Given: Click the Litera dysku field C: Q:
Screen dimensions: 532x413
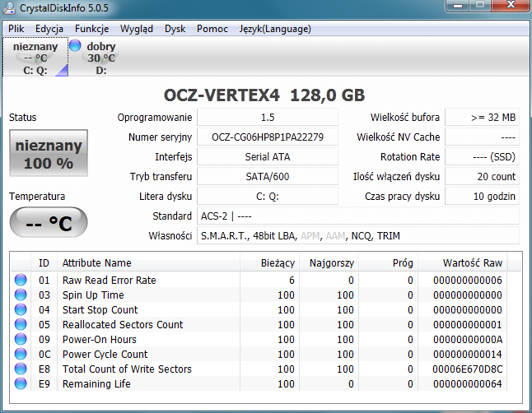Looking at the screenshot, I should [268, 196].
